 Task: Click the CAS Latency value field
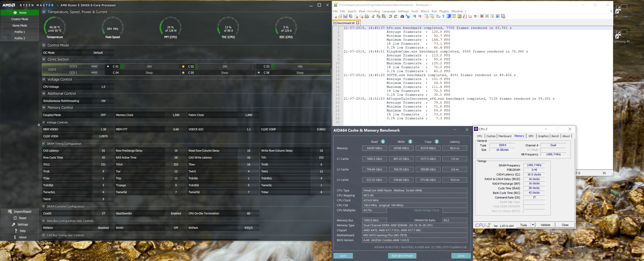[103, 151]
